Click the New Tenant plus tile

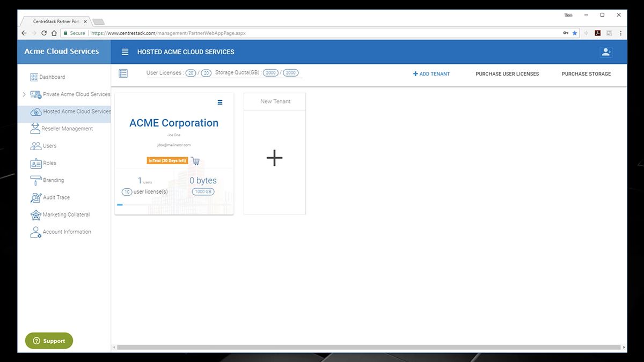click(274, 158)
